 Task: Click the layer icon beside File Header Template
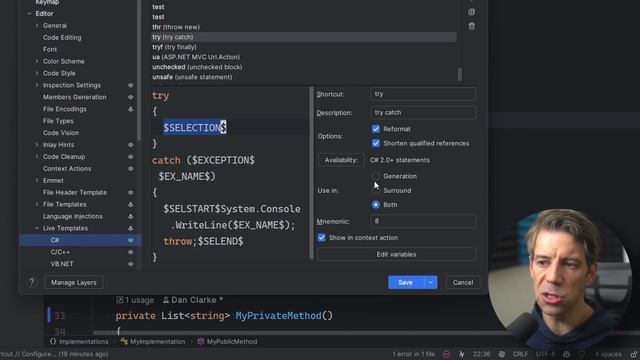click(131, 193)
